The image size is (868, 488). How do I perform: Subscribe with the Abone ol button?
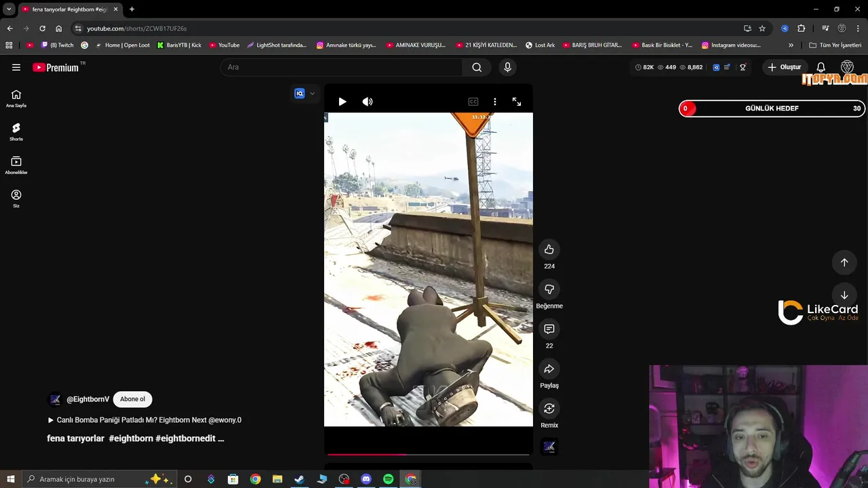pos(132,399)
